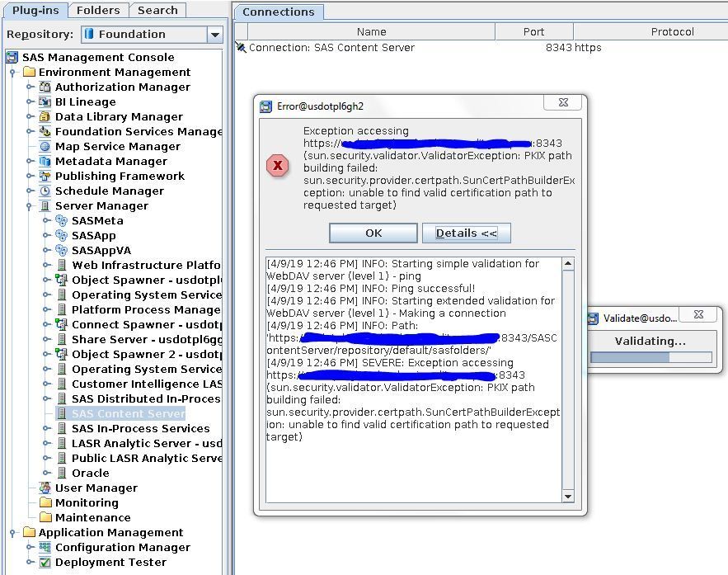Click the Server Manager server icon

coord(45,205)
